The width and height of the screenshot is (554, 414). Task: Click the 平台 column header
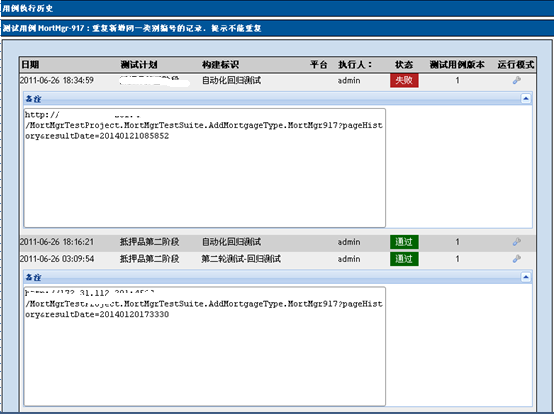pos(319,65)
